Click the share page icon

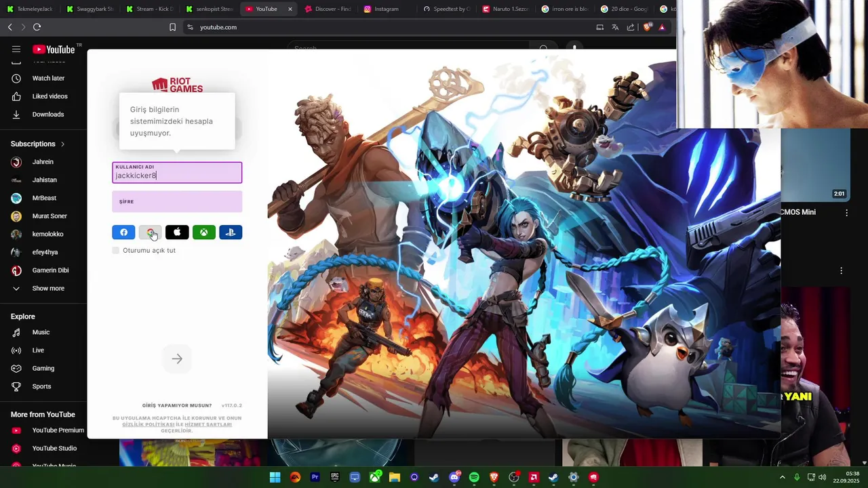point(631,27)
